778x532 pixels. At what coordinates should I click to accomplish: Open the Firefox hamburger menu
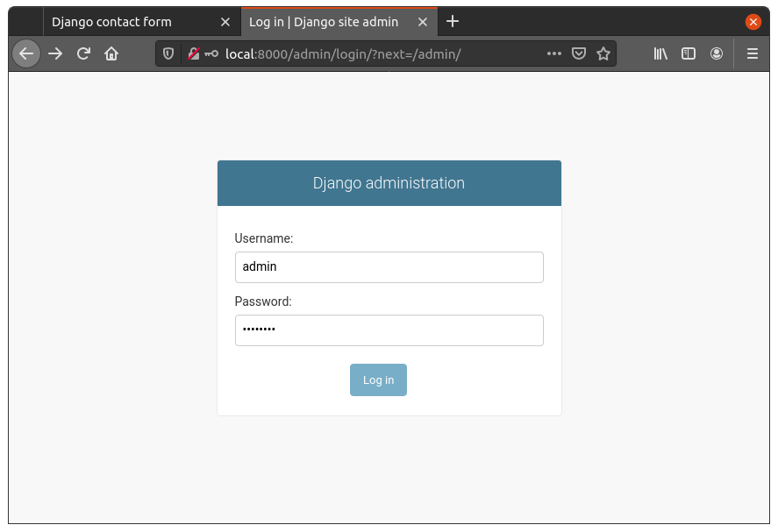tap(752, 53)
